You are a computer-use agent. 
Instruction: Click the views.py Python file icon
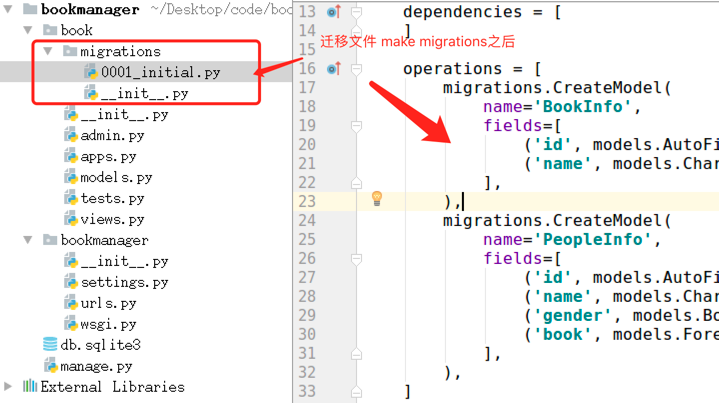pyautogui.click(x=71, y=219)
